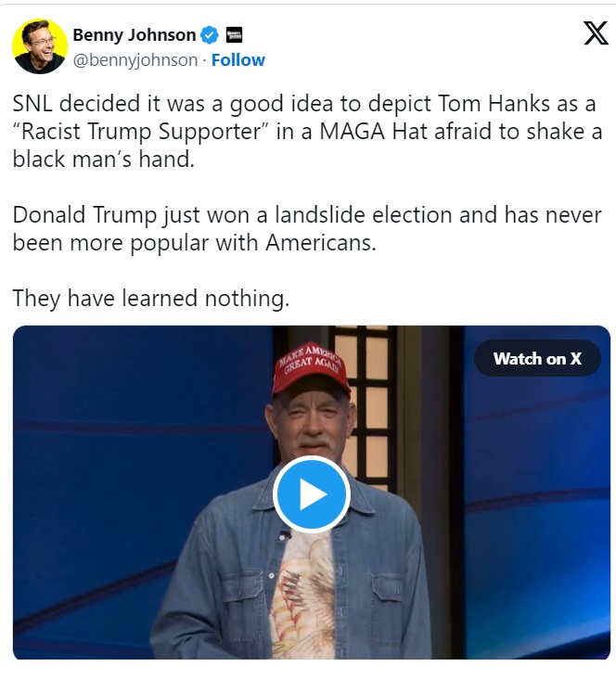The height and width of the screenshot is (679, 616).
Task: Click the paragraph about the landslide election
Action: click(x=307, y=228)
